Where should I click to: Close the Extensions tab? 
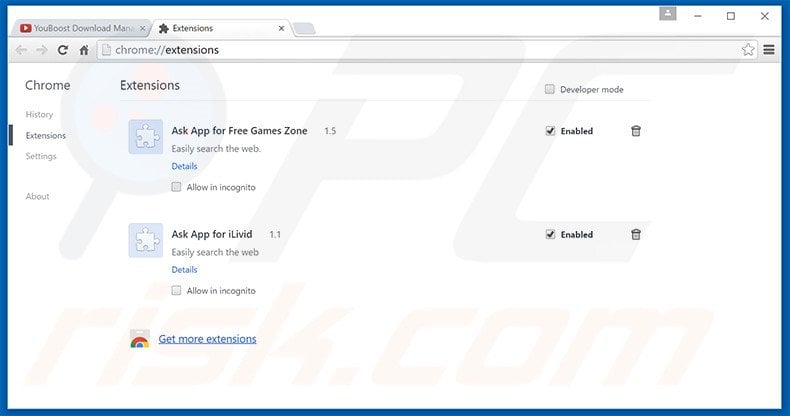coord(281,29)
